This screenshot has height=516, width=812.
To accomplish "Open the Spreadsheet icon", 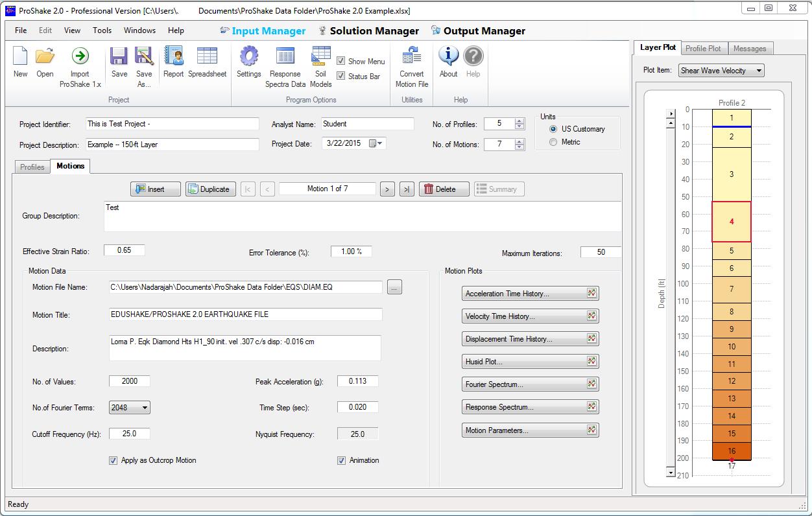I will point(207,56).
